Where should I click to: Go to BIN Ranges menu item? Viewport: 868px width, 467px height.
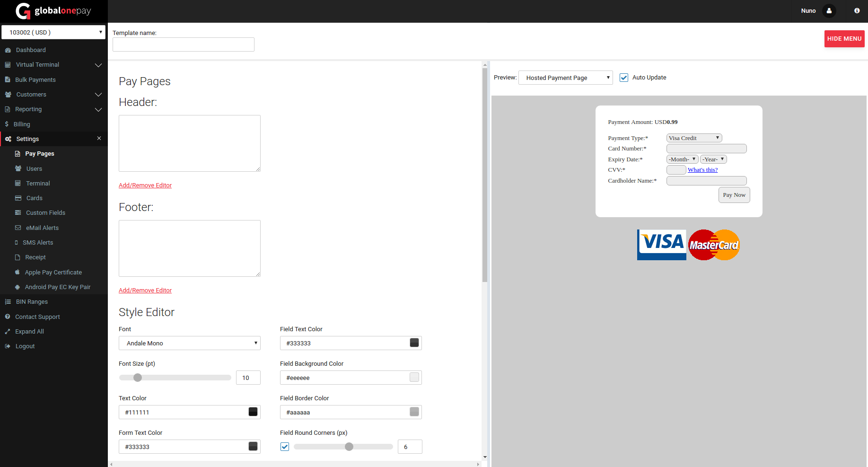point(32,302)
